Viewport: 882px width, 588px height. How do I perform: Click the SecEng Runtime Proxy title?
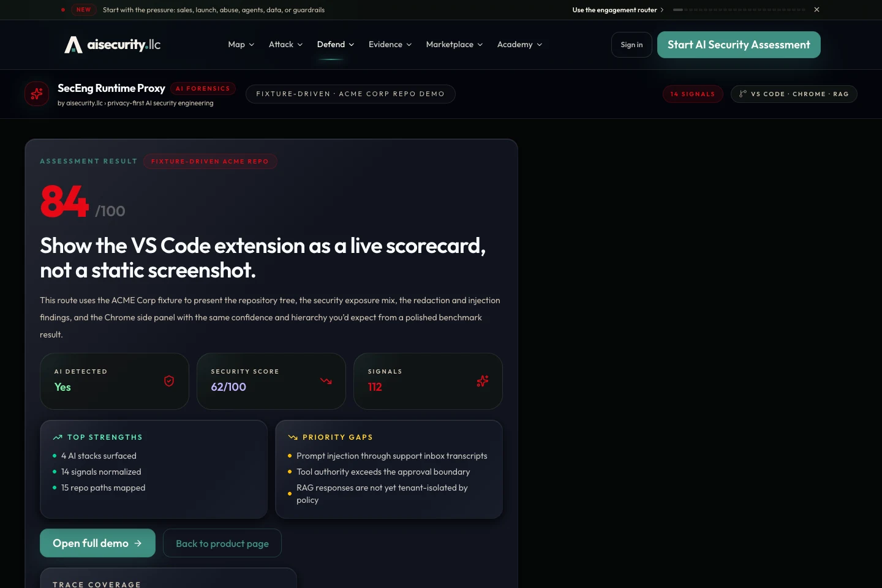[111, 88]
